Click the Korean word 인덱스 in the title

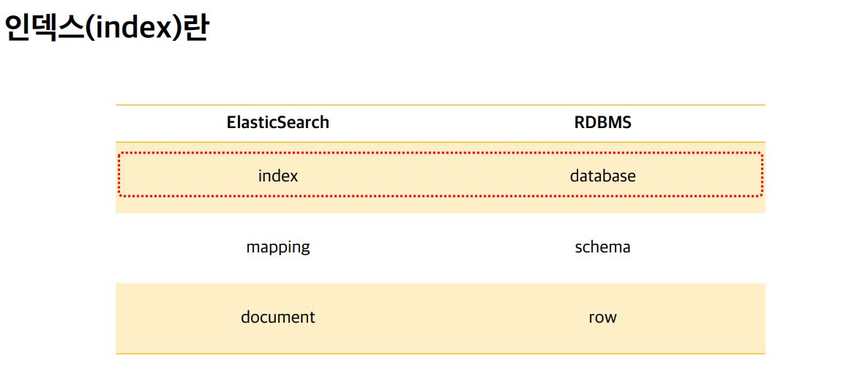(x=41, y=29)
